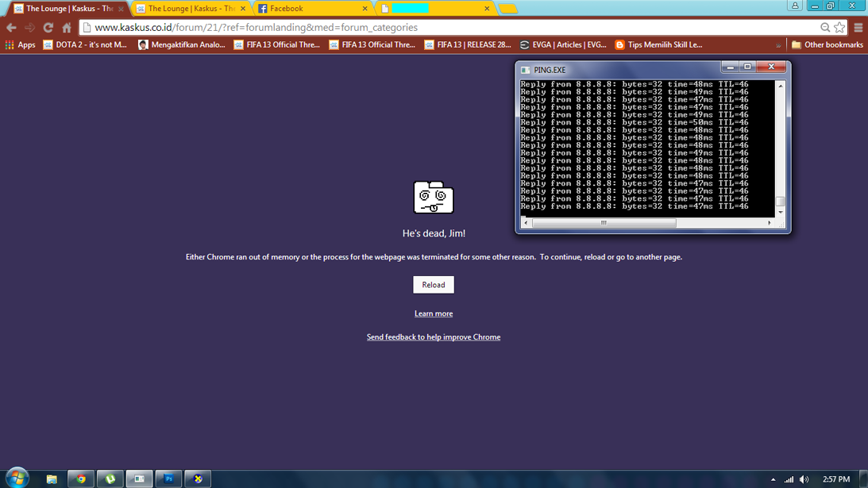Click the page info icon beside URL

(x=87, y=27)
